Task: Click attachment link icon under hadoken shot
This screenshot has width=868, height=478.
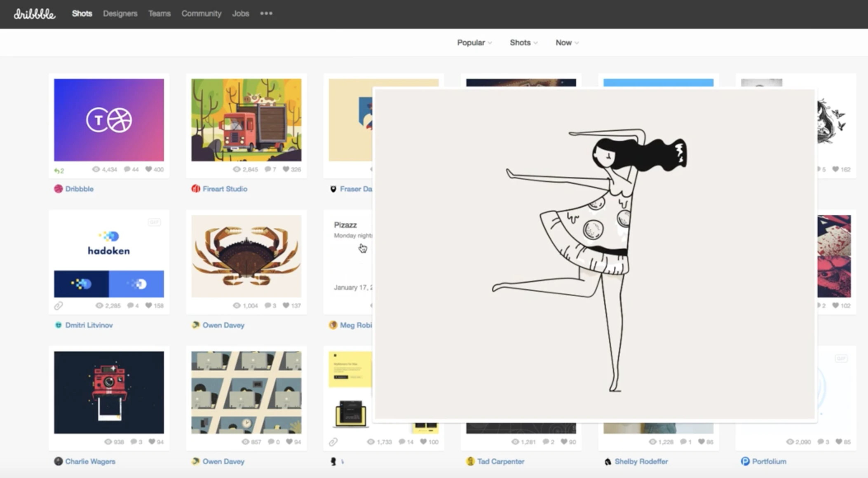Action: coord(59,306)
